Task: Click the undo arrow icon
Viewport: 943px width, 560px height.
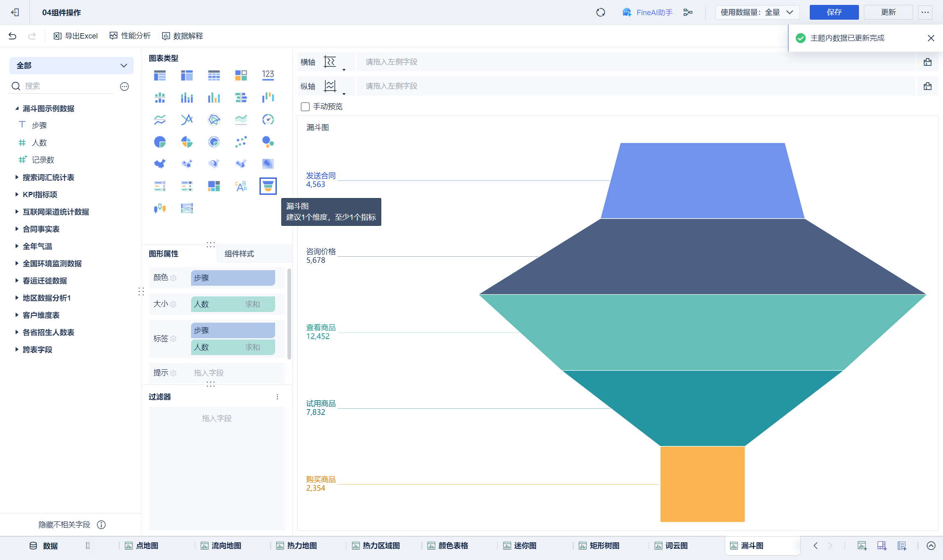Action: click(x=12, y=36)
